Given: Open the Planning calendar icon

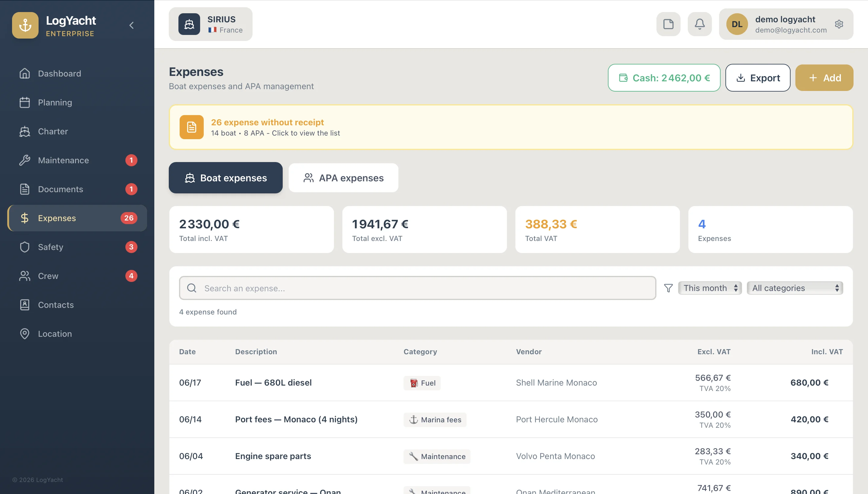Looking at the screenshot, I should (24, 102).
